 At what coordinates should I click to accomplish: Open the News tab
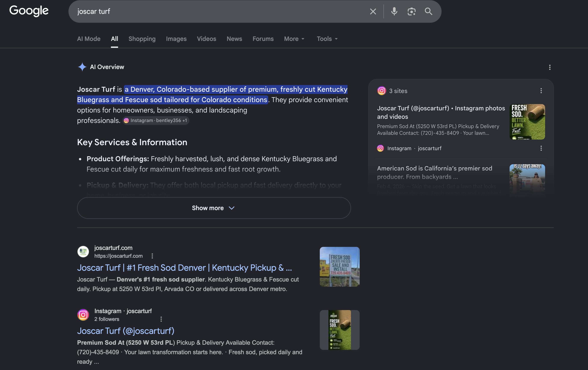point(234,39)
